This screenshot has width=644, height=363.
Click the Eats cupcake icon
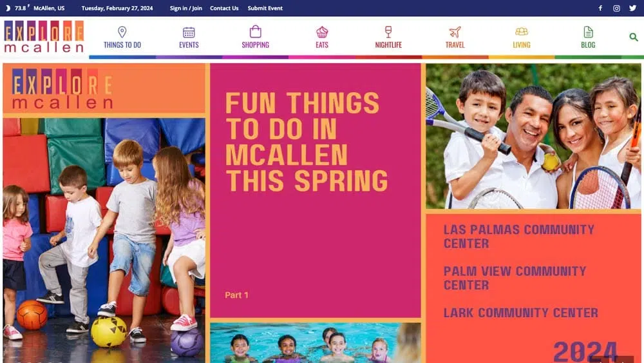322,32
